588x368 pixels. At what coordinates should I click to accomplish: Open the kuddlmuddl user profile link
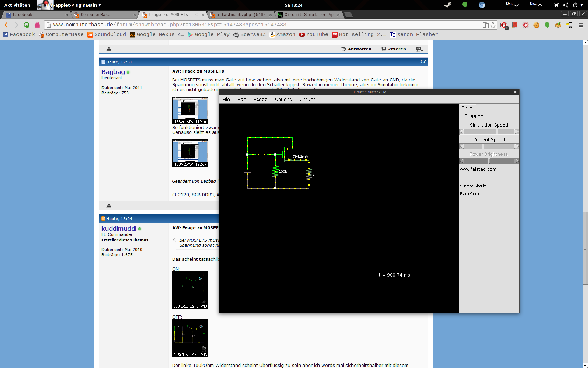pyautogui.click(x=119, y=229)
